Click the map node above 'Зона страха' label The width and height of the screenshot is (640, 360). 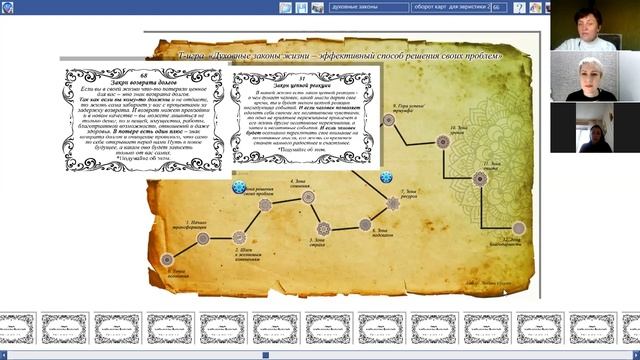pos(323,229)
